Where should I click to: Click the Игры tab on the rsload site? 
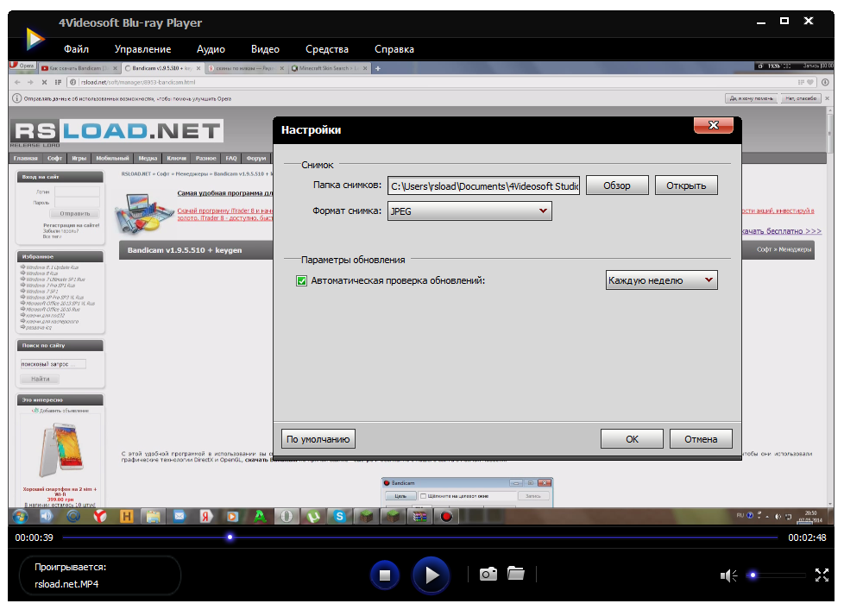(79, 158)
